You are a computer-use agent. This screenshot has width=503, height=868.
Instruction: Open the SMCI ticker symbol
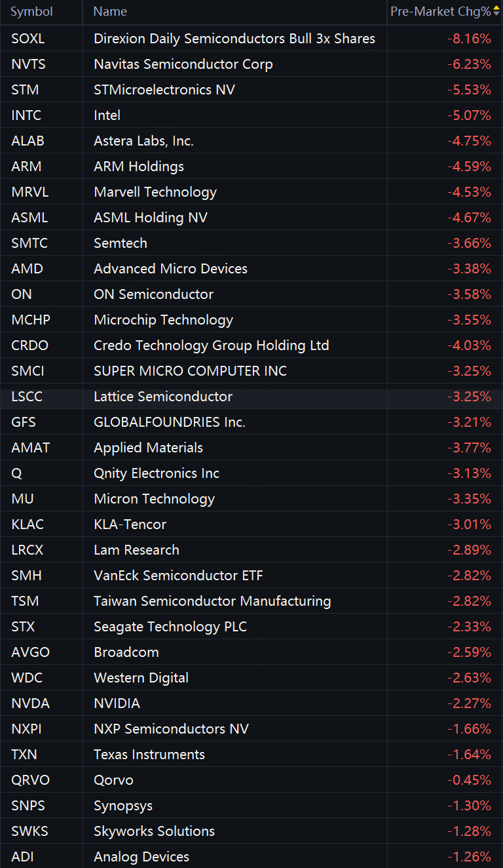(28, 371)
